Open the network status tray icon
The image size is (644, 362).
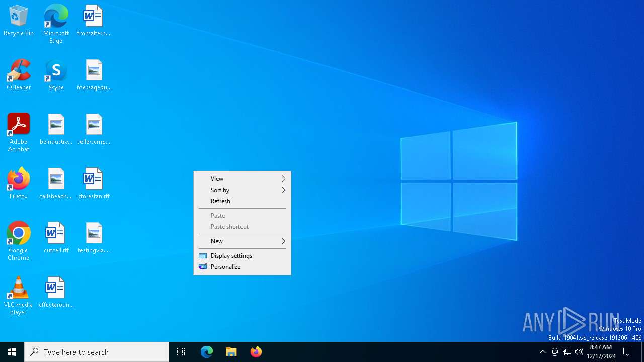tap(567, 352)
